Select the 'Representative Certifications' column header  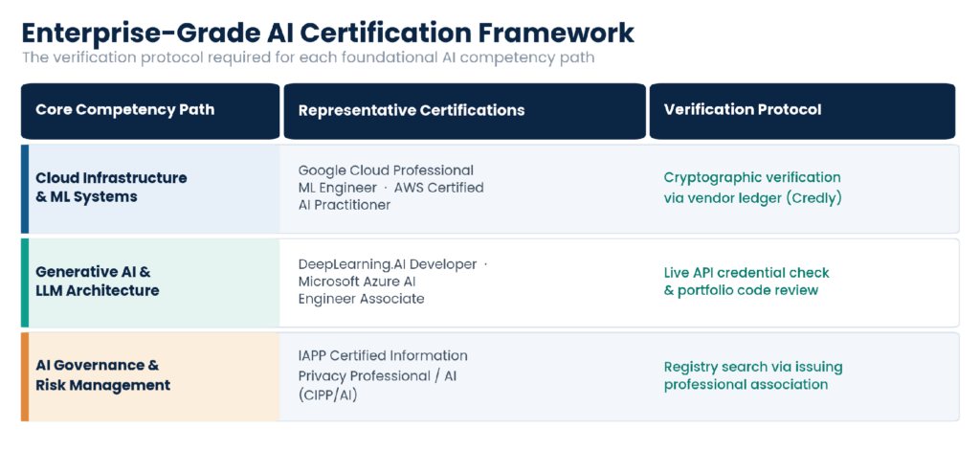pyautogui.click(x=464, y=111)
